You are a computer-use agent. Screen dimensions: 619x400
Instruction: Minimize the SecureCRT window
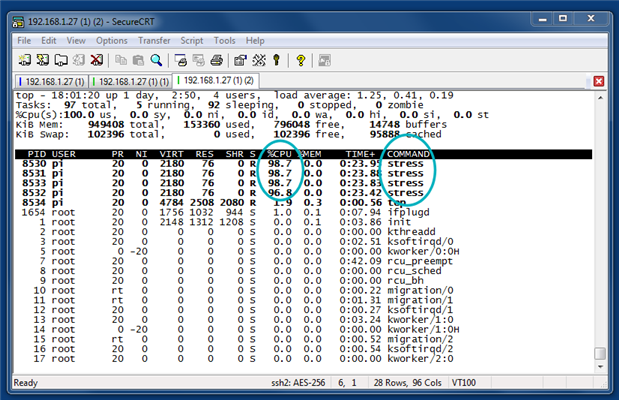(x=543, y=19)
